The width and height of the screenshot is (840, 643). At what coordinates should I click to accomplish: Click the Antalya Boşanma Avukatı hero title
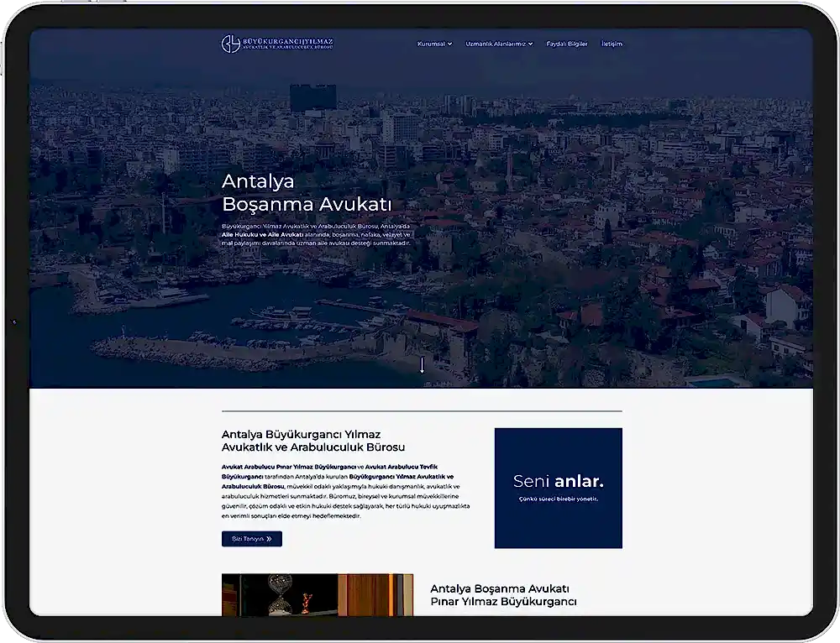(307, 192)
